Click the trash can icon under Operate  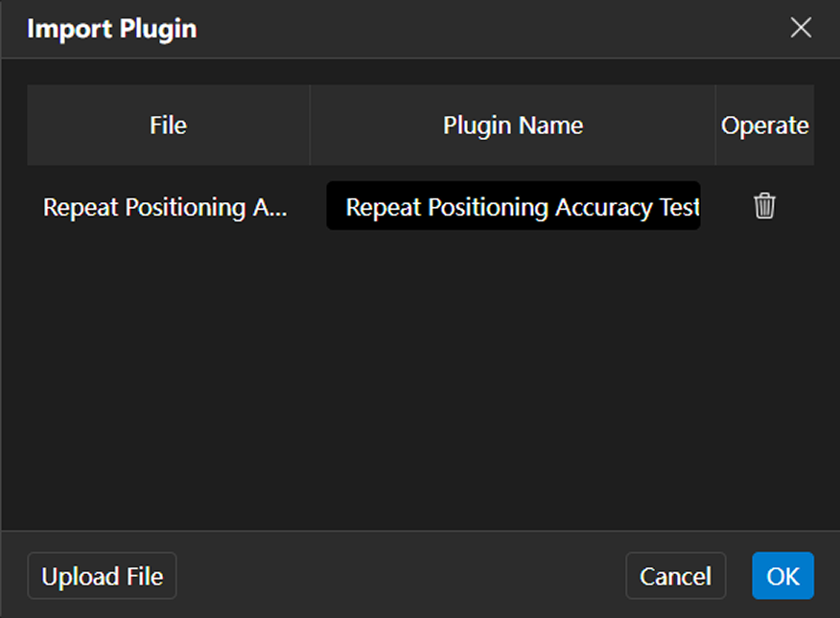tap(764, 206)
